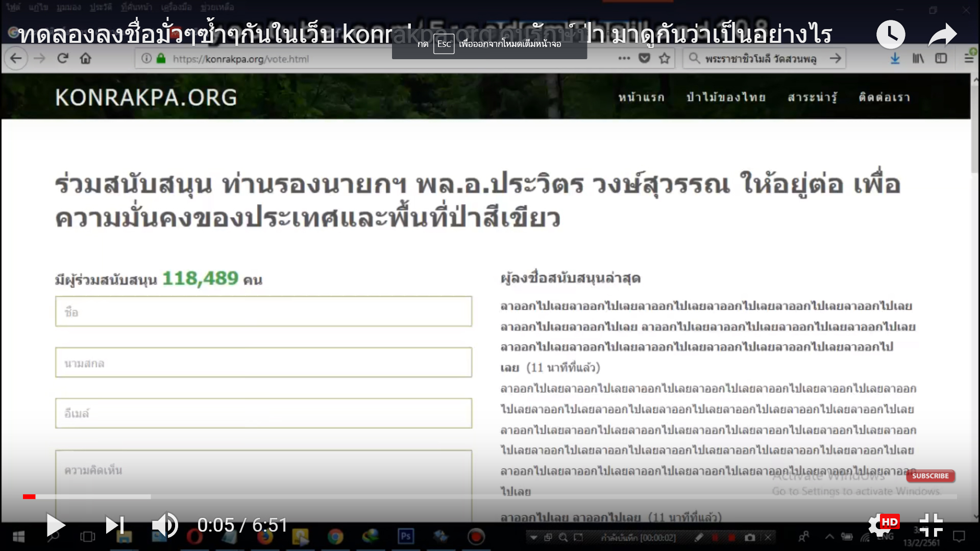Exit fullscreen mode
The image size is (980, 551).
click(x=931, y=525)
